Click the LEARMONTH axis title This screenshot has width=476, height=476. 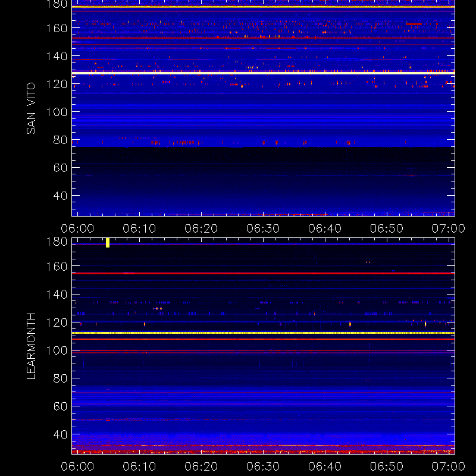[31, 346]
